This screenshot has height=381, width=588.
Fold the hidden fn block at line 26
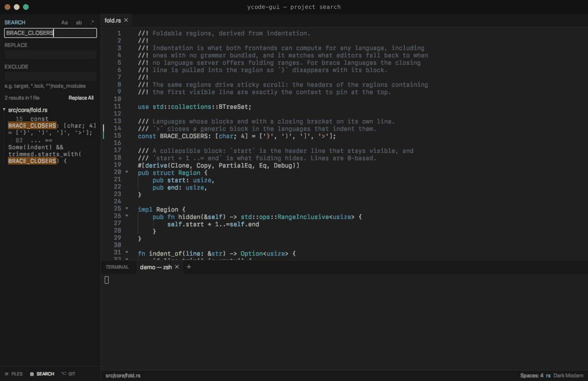pyautogui.click(x=127, y=216)
